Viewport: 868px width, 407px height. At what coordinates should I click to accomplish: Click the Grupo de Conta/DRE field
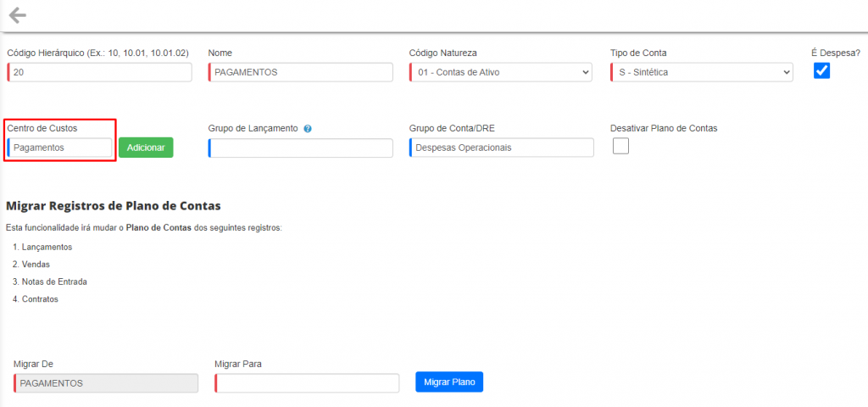[502, 148]
